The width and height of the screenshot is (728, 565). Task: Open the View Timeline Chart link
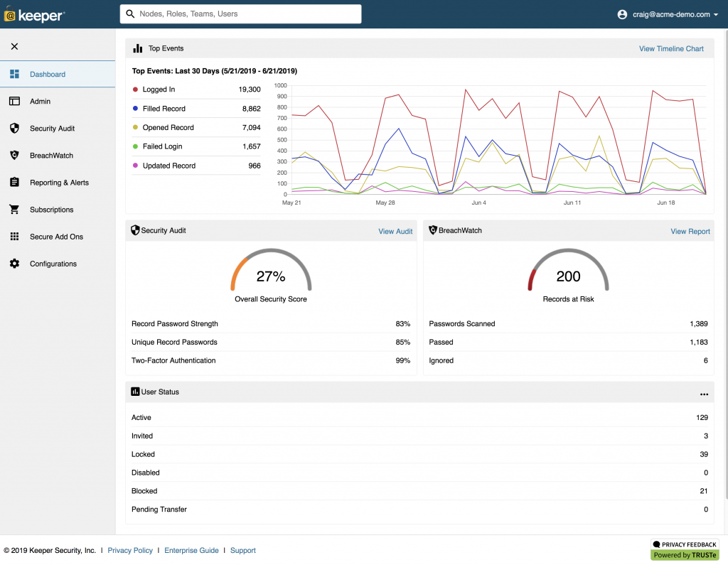click(x=671, y=48)
